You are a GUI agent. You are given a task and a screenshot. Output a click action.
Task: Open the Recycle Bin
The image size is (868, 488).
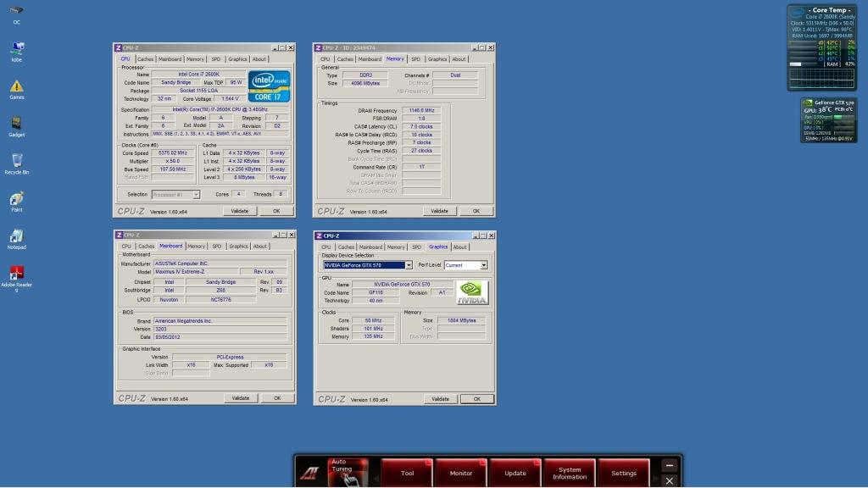point(17,164)
